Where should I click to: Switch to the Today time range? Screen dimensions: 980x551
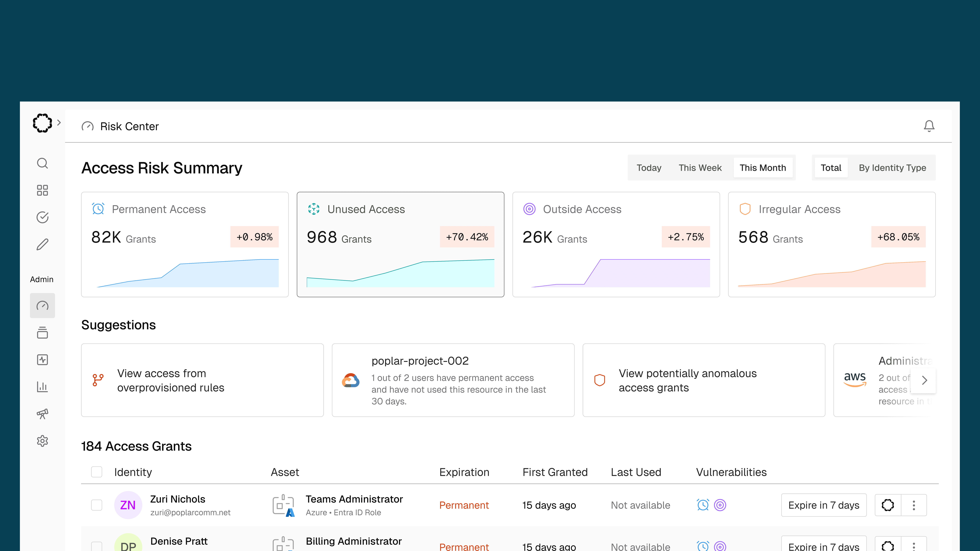coord(649,168)
